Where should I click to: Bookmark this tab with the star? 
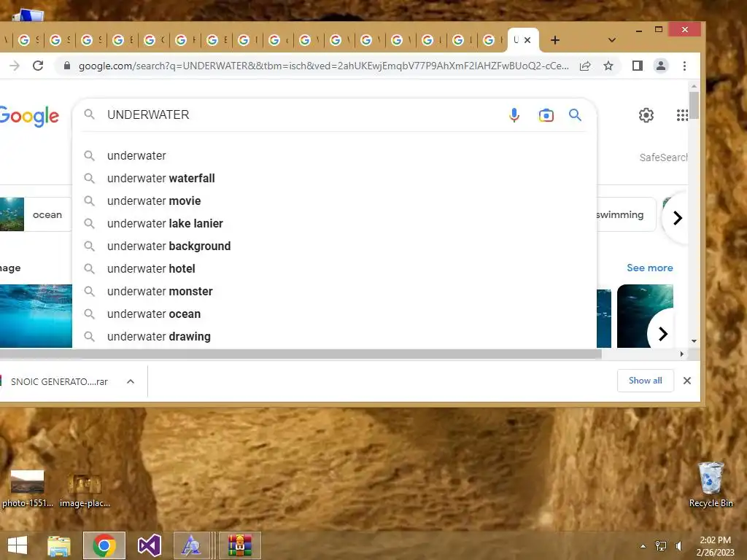click(x=608, y=66)
